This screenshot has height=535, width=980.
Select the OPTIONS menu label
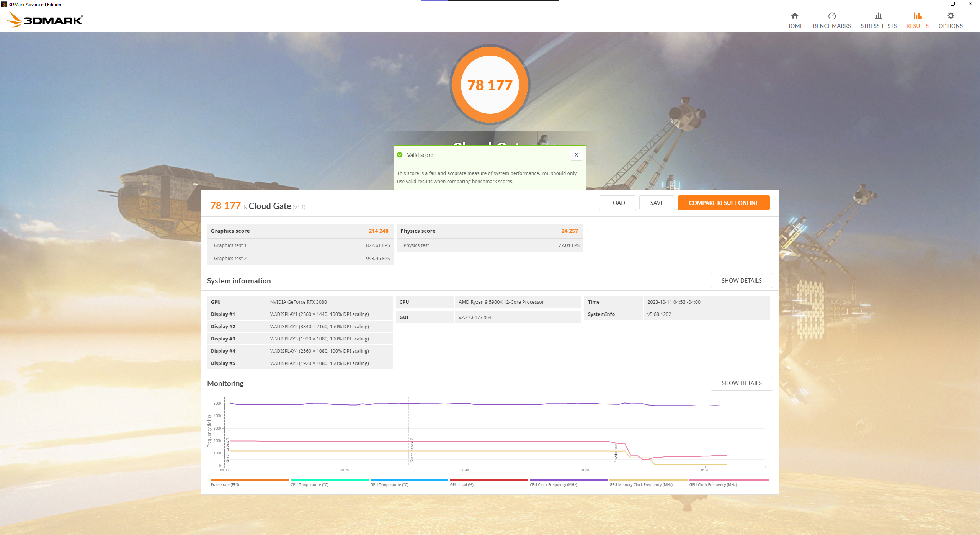click(x=951, y=26)
